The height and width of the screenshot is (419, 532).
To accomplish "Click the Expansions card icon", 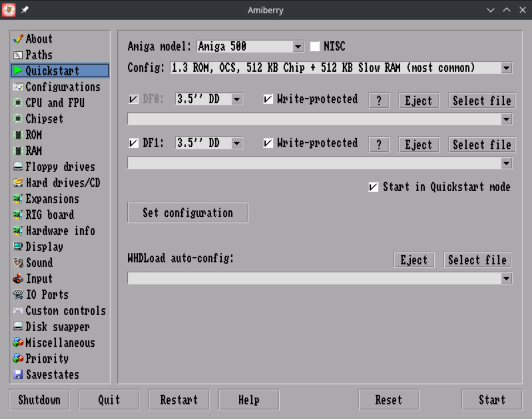I will point(18,198).
